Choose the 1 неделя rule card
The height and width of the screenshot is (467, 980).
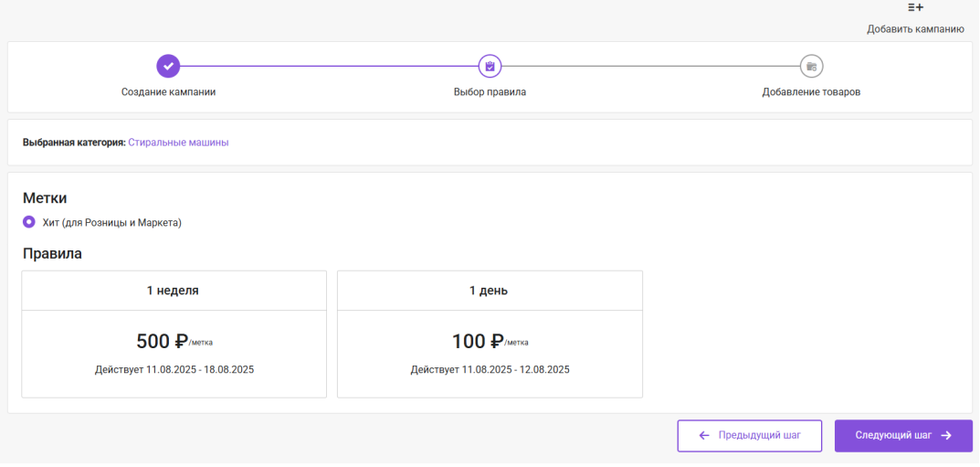point(174,334)
